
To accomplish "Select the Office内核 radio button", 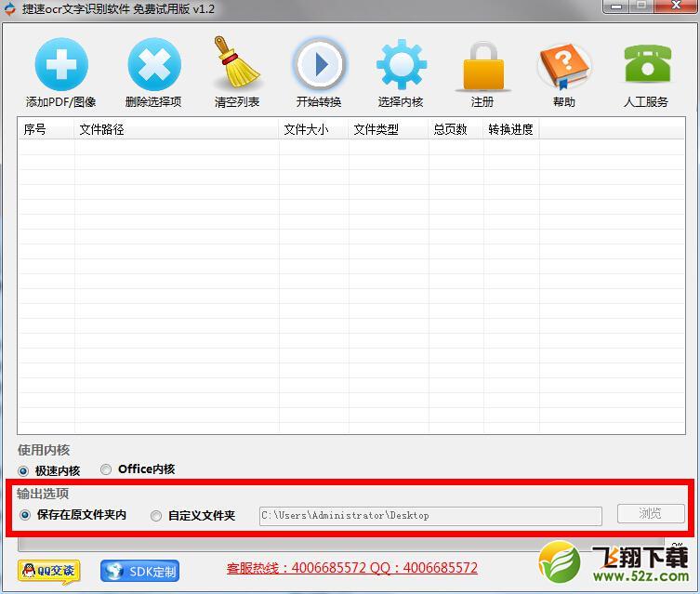I will [x=106, y=469].
